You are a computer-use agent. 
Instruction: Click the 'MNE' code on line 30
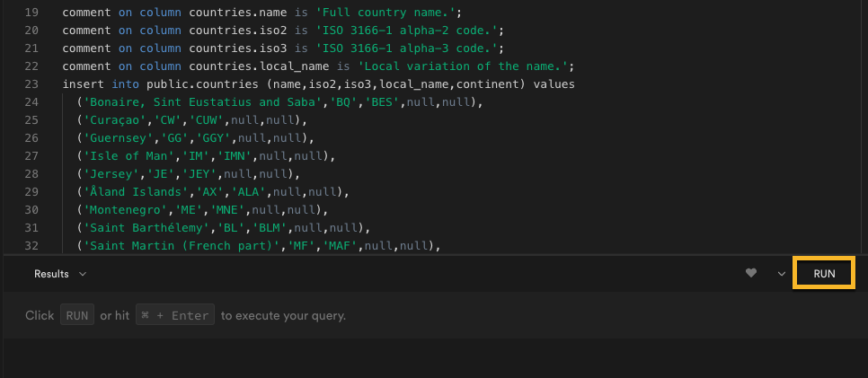227,210
